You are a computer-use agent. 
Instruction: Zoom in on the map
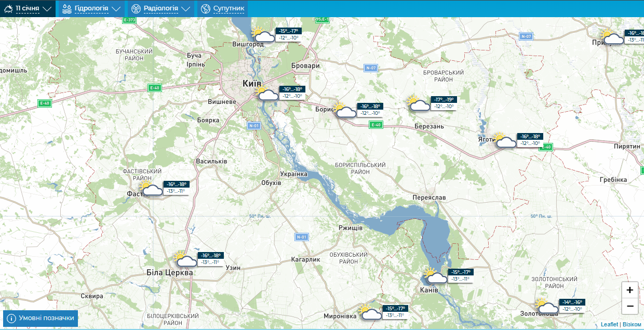coord(629,290)
